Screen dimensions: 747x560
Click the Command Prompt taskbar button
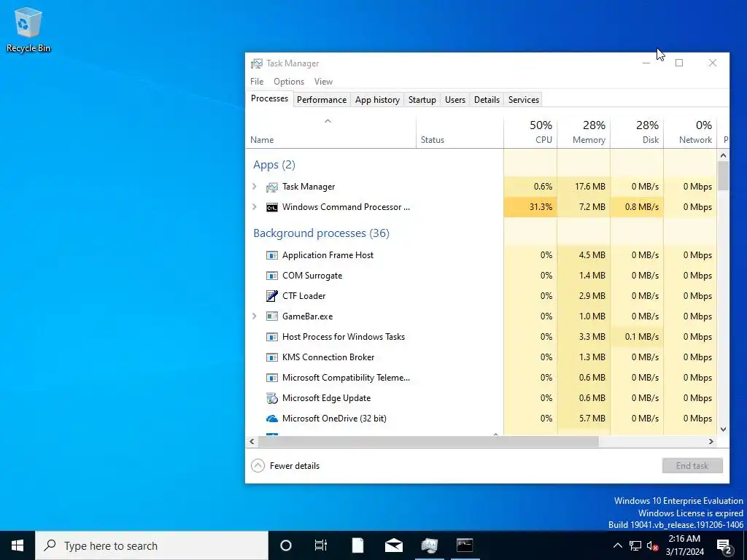pos(465,545)
